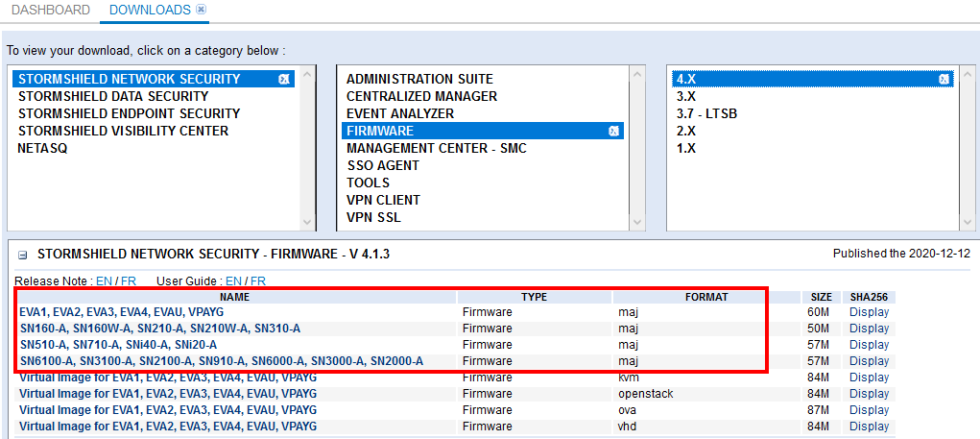Image resolution: width=980 pixels, height=439 pixels.
Task: Select version 3.7 - LTSB
Action: click(706, 113)
